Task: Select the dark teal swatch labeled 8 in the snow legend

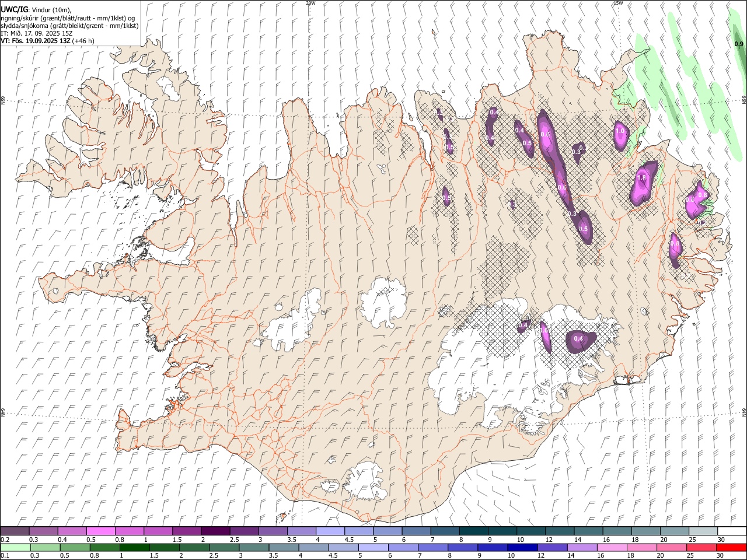Action: pos(474,531)
